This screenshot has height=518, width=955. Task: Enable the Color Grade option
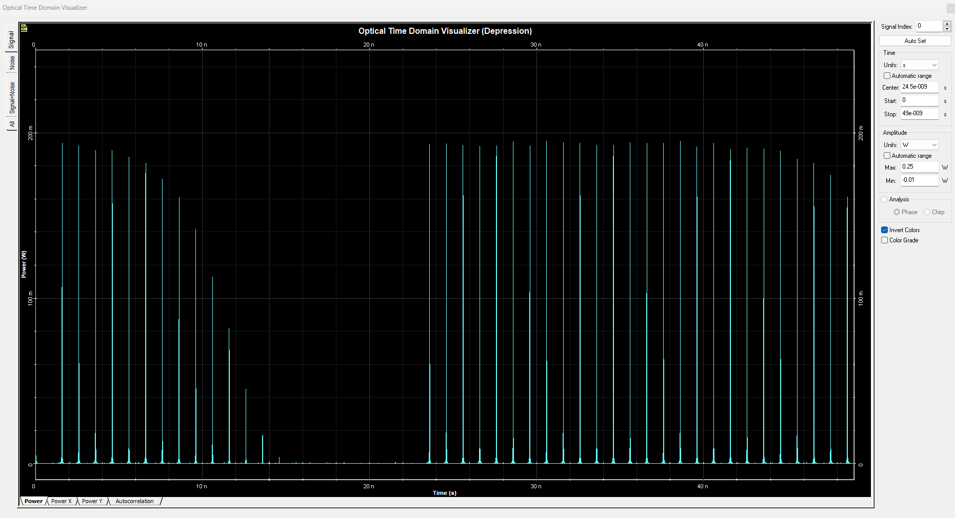(885, 240)
